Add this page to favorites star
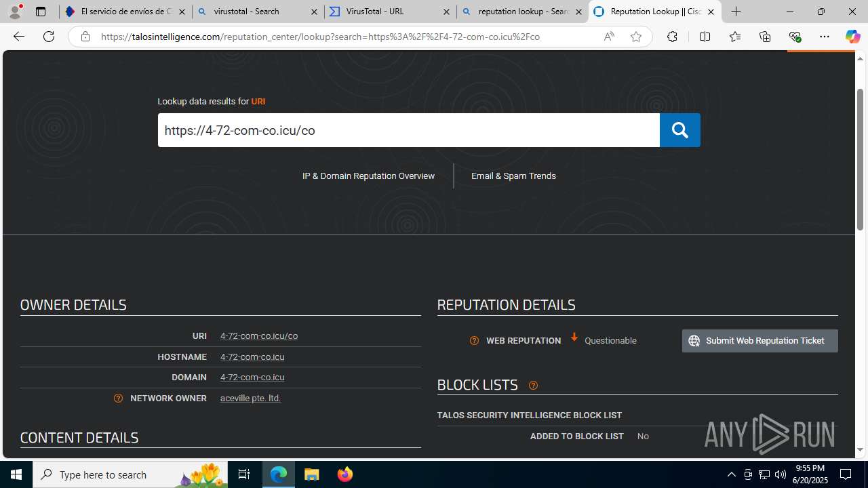Viewport: 868px width, 488px height. click(x=635, y=37)
